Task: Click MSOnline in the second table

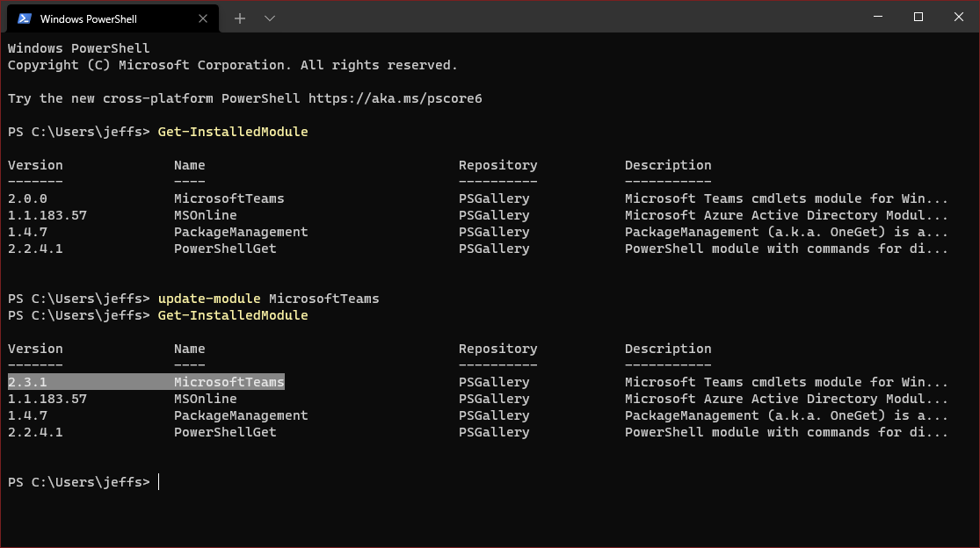Action: [x=205, y=399]
